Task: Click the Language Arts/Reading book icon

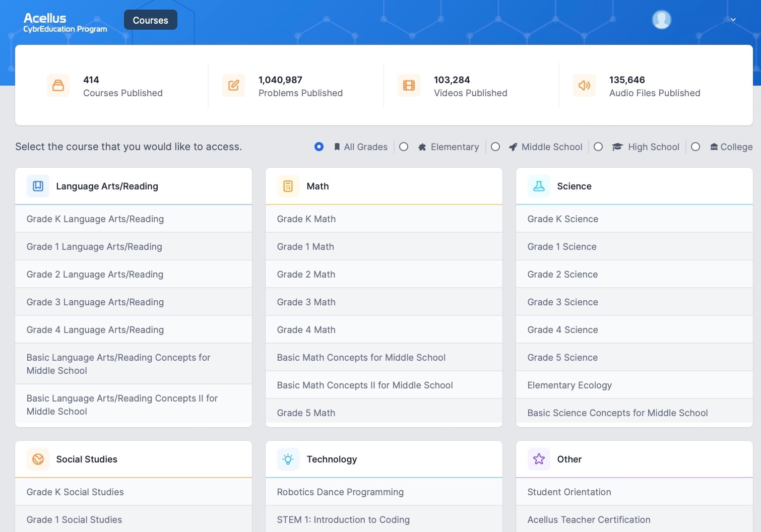Action: pos(38,186)
